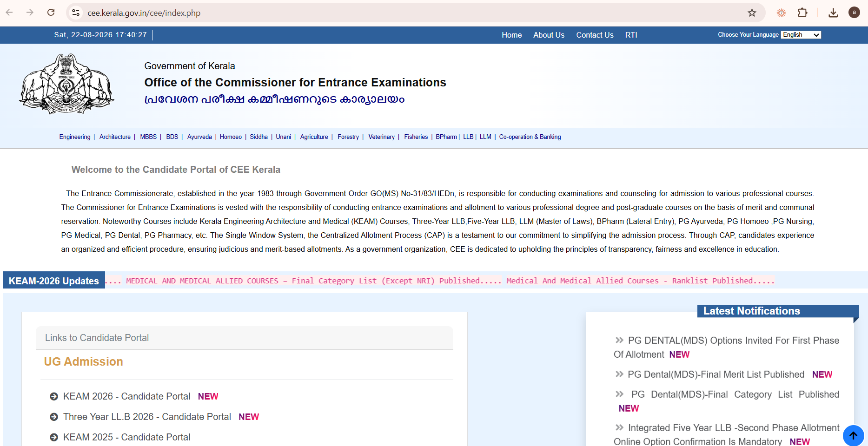Click the date and time display
This screenshot has width=868, height=446.
100,35
